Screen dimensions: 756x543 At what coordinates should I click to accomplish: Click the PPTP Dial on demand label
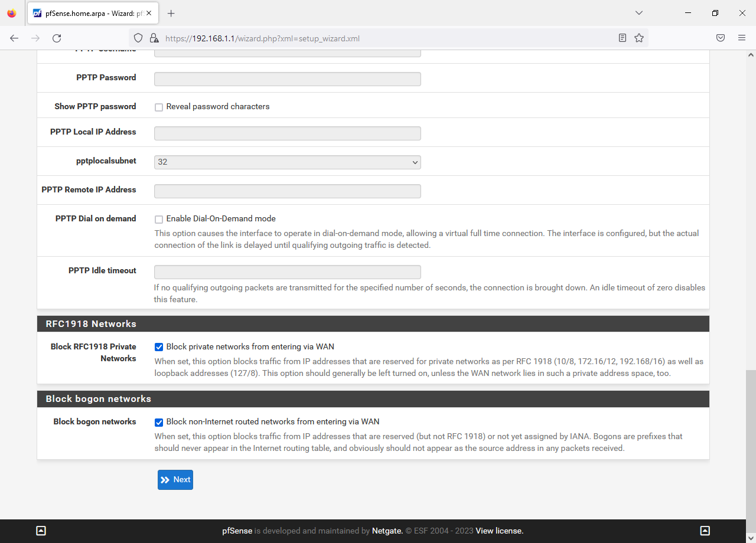(96, 218)
